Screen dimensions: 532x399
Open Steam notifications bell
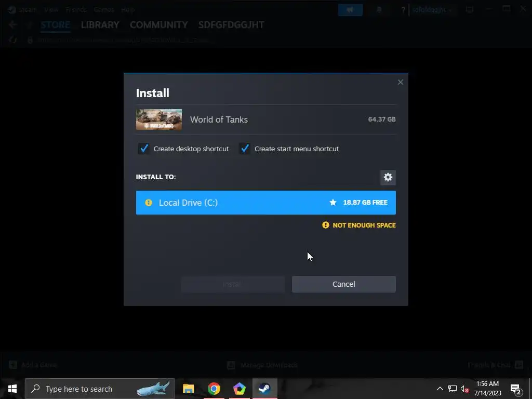tap(379, 10)
